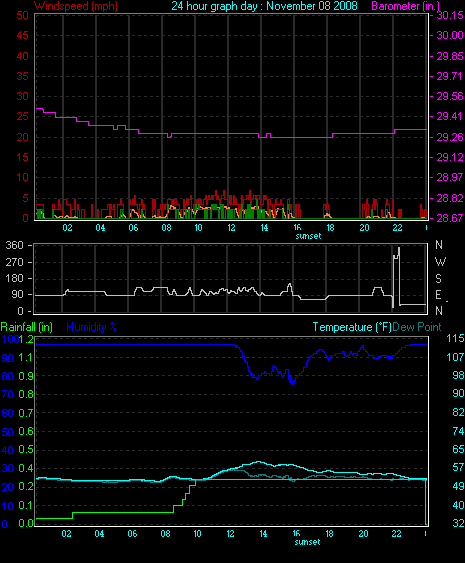Image resolution: width=465 pixels, height=563 pixels.
Task: Click the Humidity % legend label
Action: click(x=92, y=327)
